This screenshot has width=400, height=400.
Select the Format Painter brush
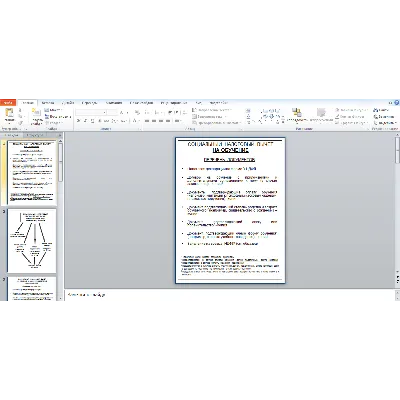[20, 123]
